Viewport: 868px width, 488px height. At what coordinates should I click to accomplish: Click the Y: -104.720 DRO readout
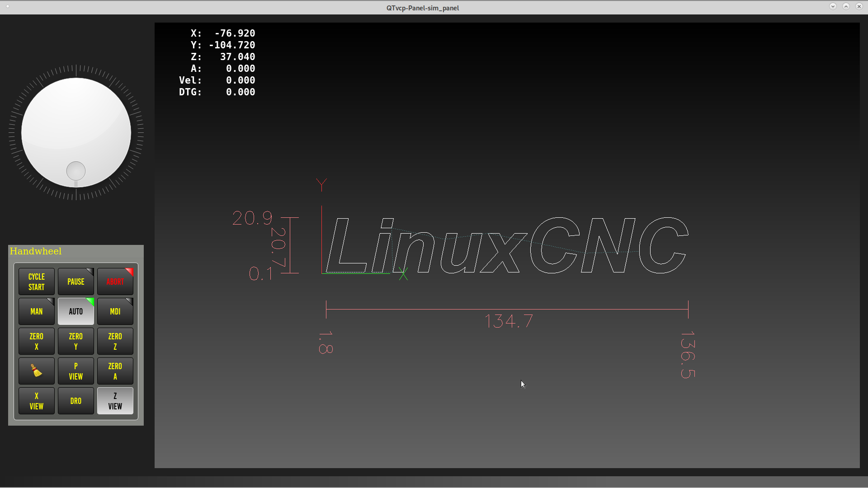tap(223, 45)
